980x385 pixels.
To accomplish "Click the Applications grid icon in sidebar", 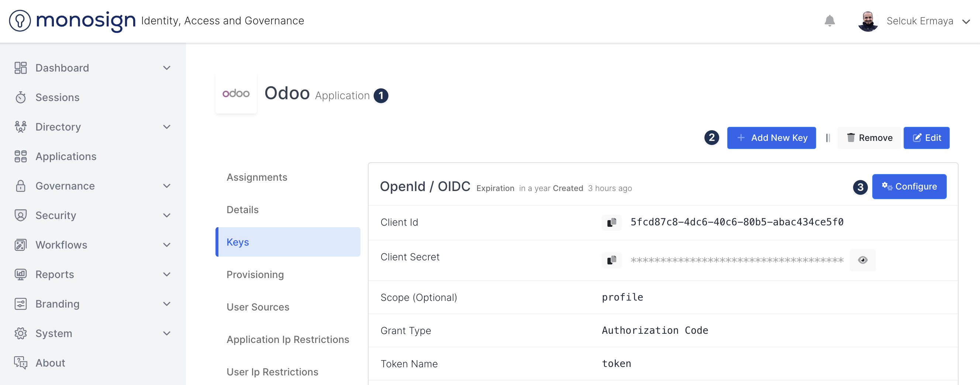I will coord(21,157).
